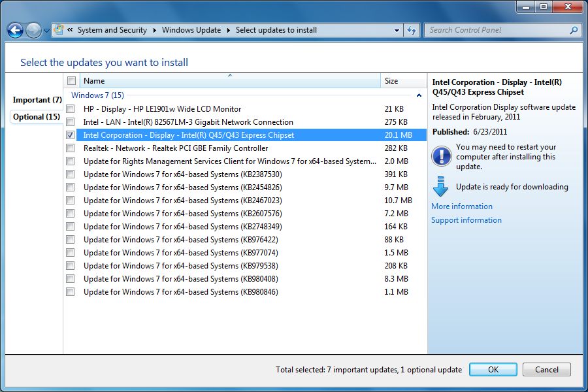
Task: Check the KB2467023 update checkbox
Action: [x=70, y=201]
